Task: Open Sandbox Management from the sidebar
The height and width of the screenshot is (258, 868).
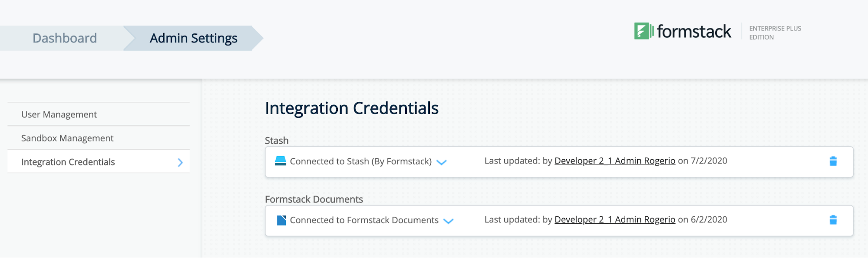Action: [67, 138]
